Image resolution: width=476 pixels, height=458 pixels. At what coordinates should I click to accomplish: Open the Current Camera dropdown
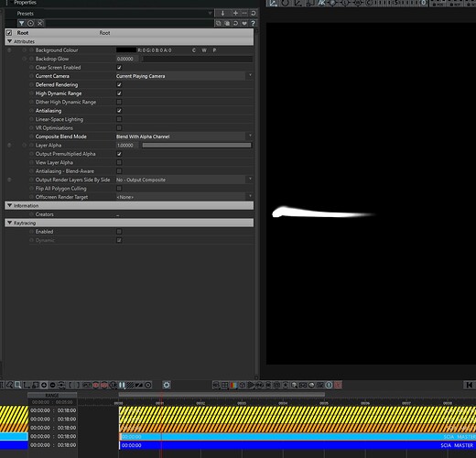tap(184, 76)
